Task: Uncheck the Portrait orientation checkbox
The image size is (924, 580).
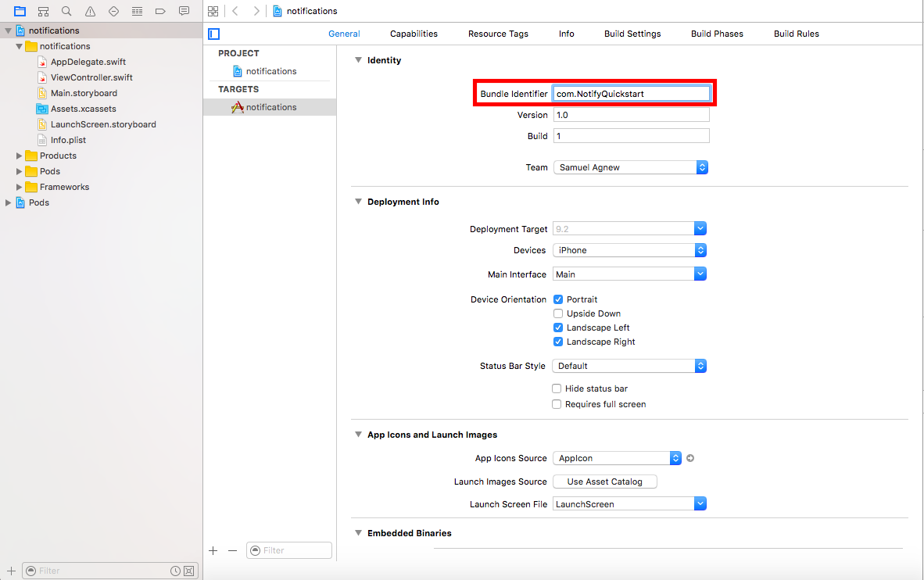Action: (558, 299)
